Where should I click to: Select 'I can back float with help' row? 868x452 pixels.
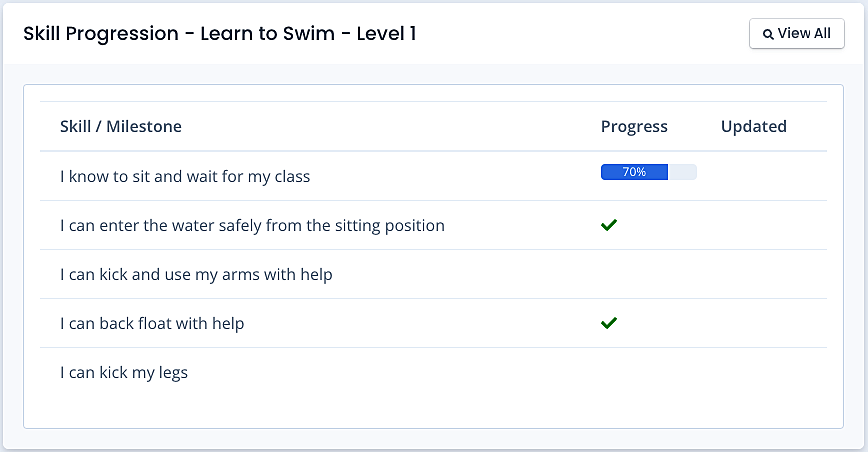(433, 323)
